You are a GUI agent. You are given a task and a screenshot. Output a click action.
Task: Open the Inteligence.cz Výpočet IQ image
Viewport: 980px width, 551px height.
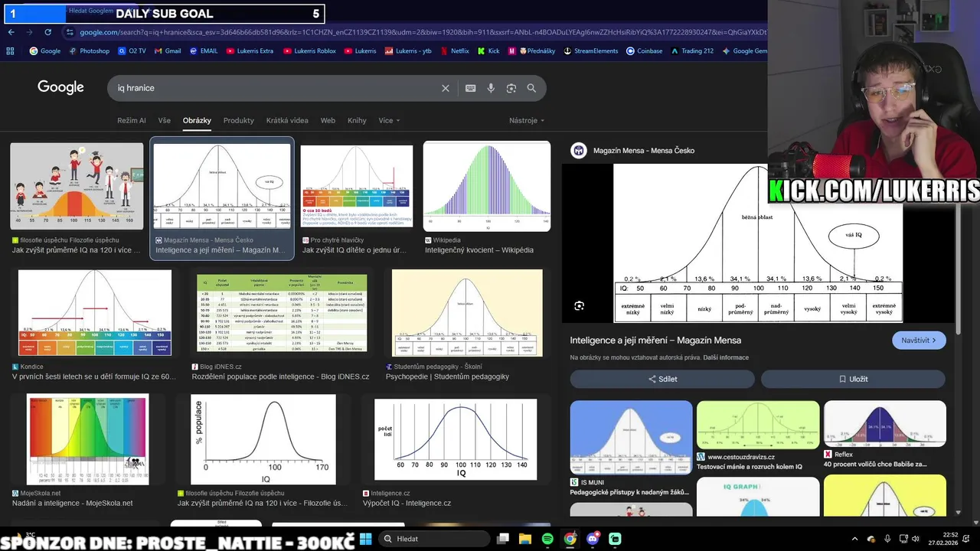click(x=456, y=439)
